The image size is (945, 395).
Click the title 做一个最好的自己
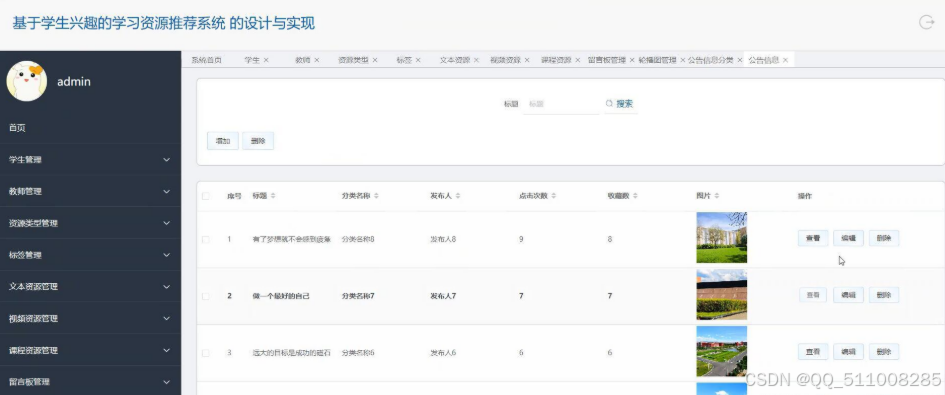tap(281, 296)
